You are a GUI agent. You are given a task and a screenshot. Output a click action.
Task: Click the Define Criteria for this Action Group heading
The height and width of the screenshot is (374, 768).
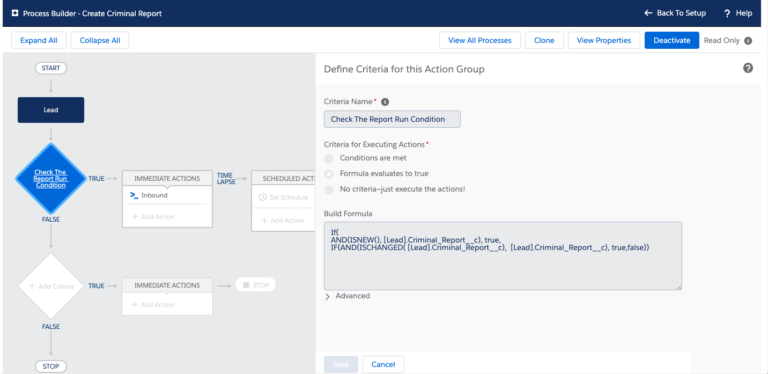coord(404,69)
